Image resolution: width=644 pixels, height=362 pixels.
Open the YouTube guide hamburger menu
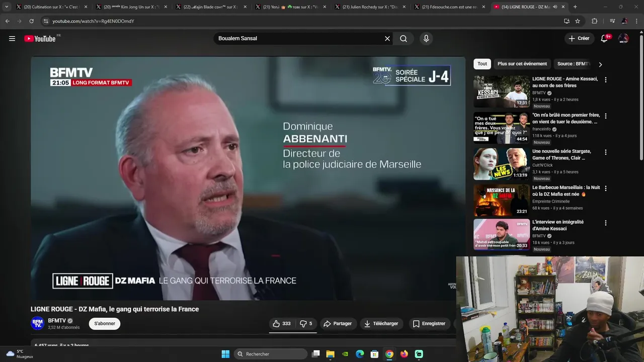[x=12, y=39]
